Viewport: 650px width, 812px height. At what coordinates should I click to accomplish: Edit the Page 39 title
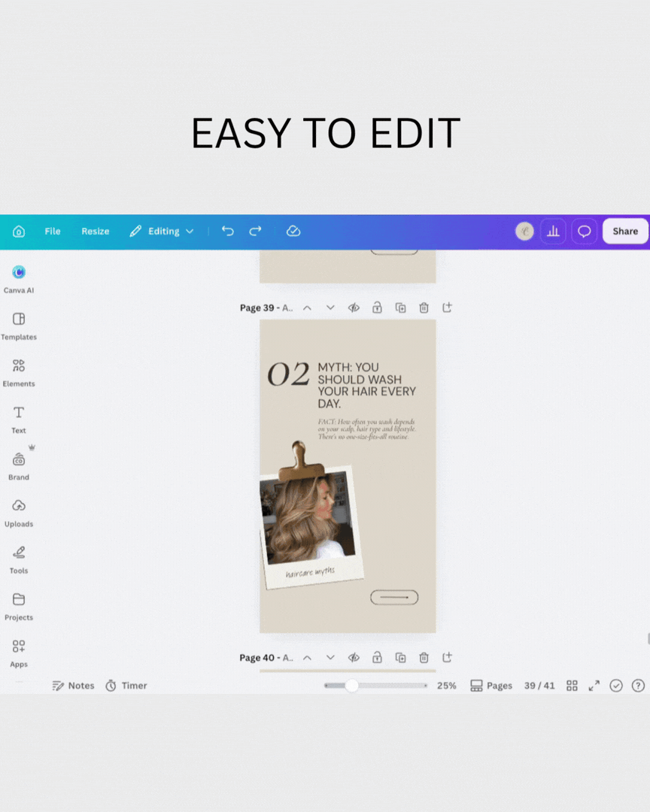266,308
